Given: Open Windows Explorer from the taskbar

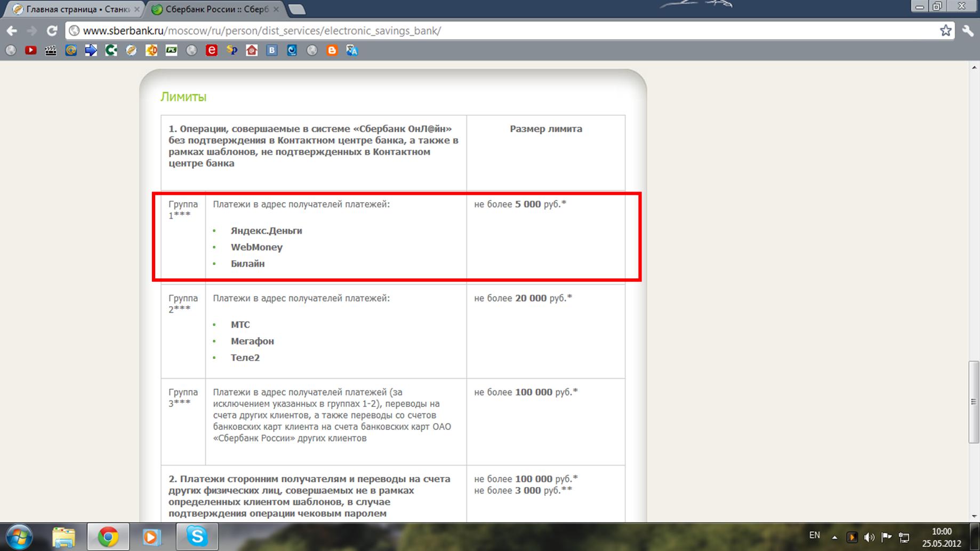Looking at the screenshot, I should click(x=63, y=537).
